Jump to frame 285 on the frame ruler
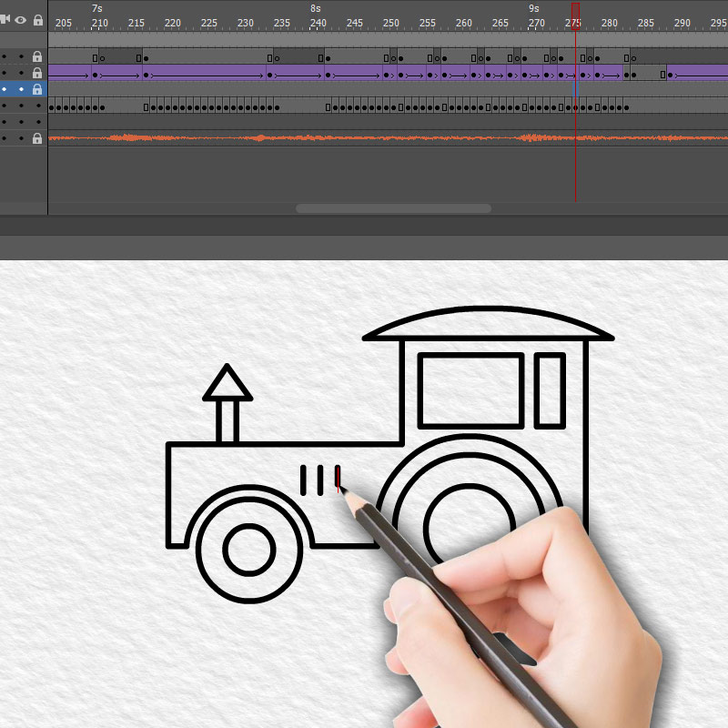The width and height of the screenshot is (728, 728). [x=646, y=23]
